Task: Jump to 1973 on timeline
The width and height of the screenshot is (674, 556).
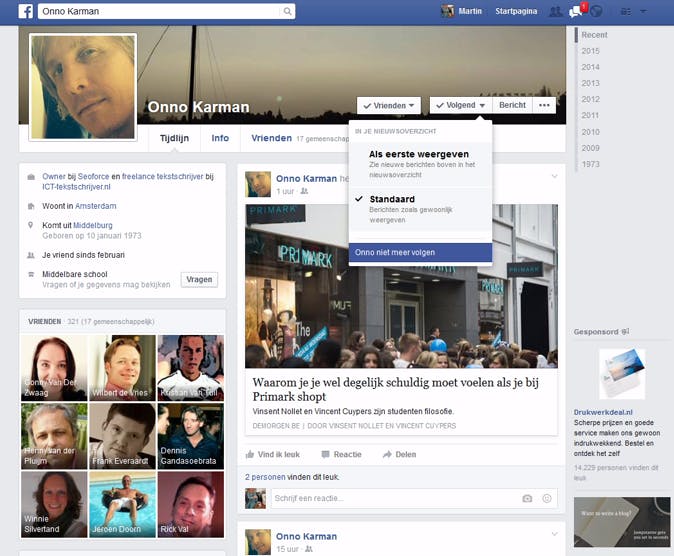Action: click(590, 164)
